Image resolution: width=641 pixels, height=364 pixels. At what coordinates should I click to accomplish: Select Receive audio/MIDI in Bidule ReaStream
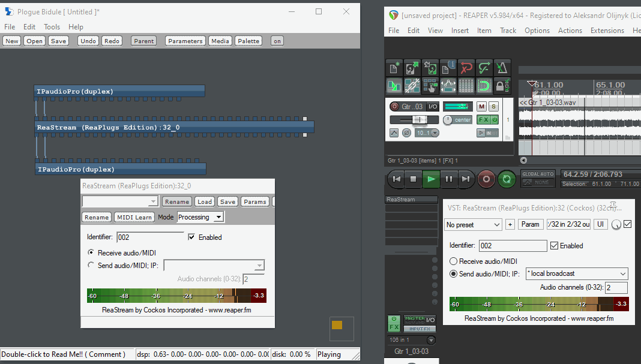coord(91,252)
